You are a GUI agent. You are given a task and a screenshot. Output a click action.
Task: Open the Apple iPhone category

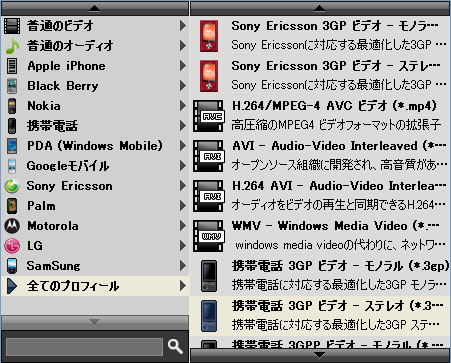click(95, 66)
